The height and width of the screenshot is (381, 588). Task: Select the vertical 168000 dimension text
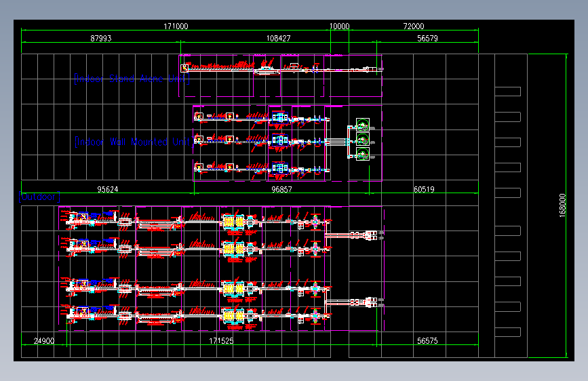pos(562,205)
